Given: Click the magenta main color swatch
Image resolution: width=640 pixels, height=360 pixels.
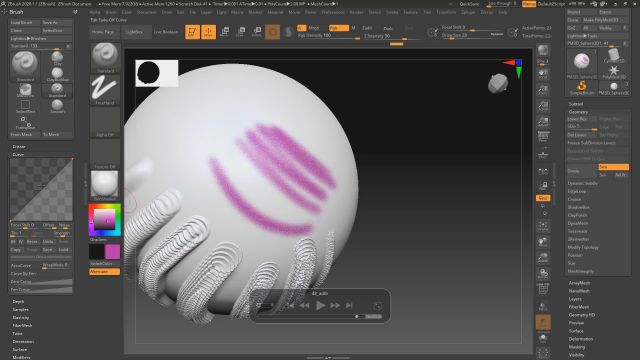Looking at the screenshot, I should point(113,252).
